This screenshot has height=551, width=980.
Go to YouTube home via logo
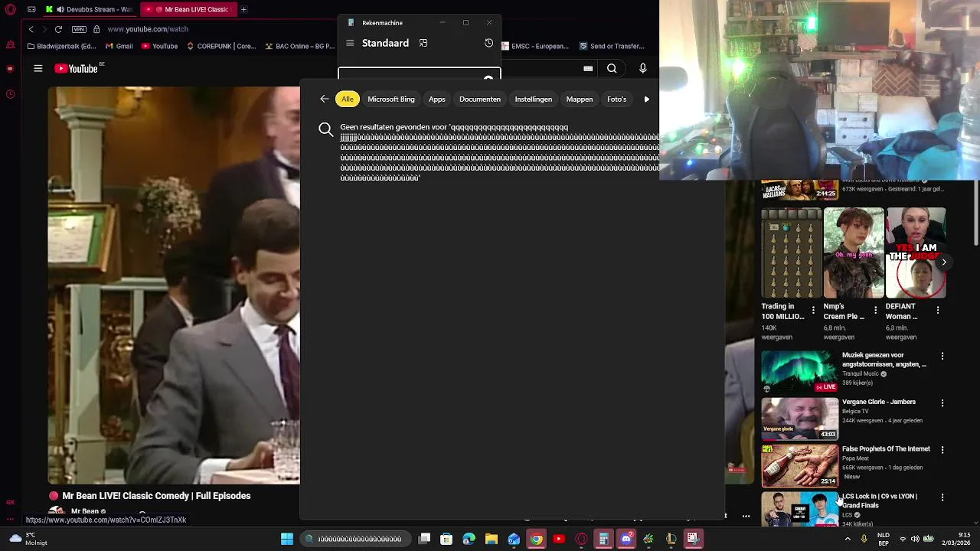tap(77, 69)
